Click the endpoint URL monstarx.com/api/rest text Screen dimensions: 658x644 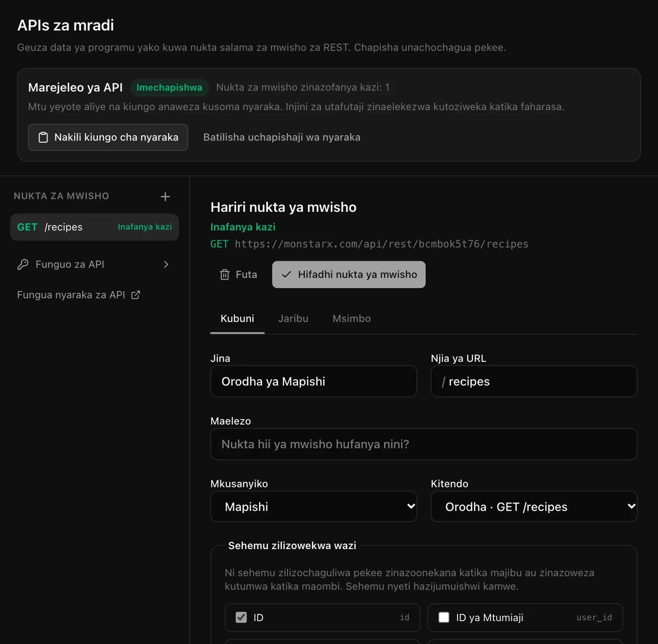click(x=382, y=244)
